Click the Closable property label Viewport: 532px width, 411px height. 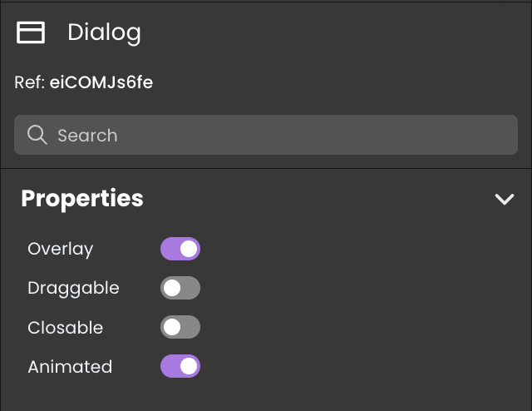tap(66, 328)
